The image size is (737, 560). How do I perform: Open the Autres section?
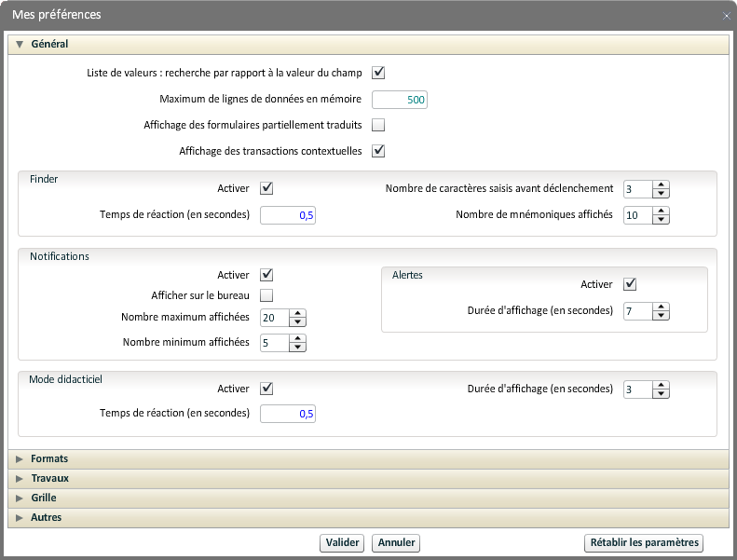coord(46,517)
